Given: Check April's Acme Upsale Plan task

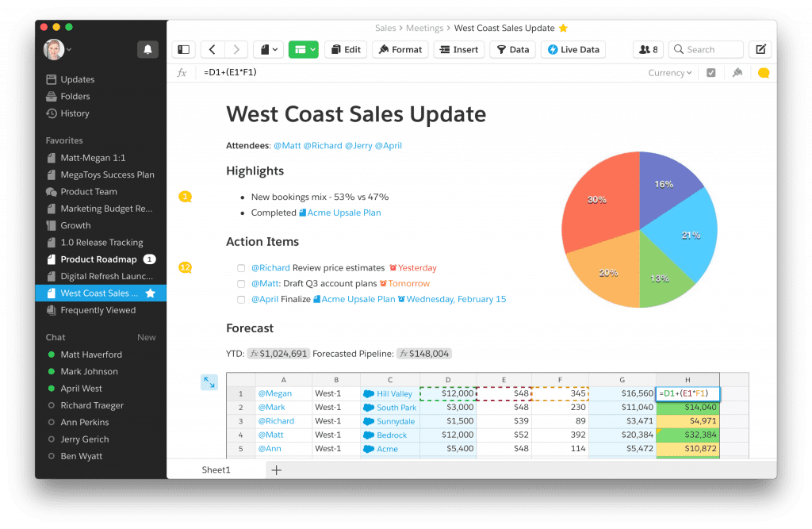Looking at the screenshot, I should click(x=241, y=300).
